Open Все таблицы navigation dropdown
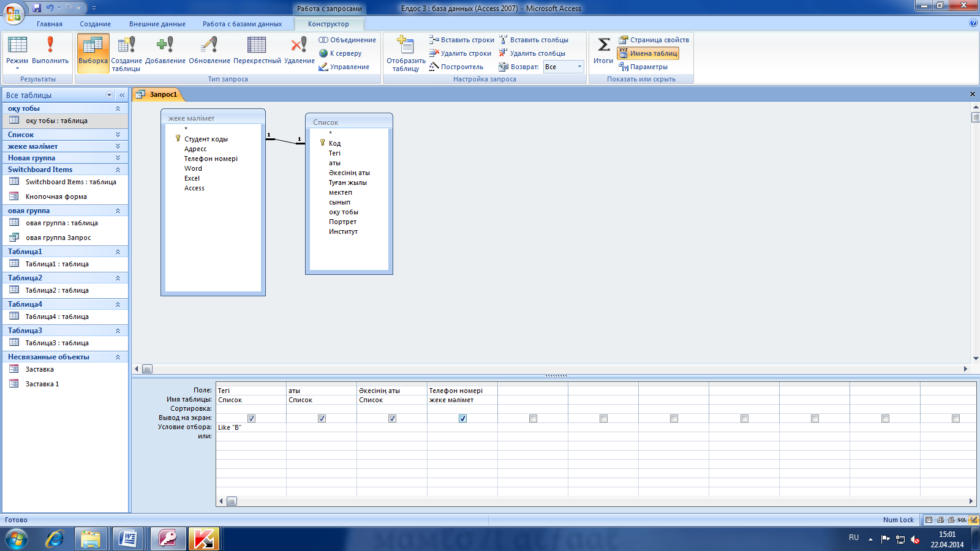 tap(110, 95)
